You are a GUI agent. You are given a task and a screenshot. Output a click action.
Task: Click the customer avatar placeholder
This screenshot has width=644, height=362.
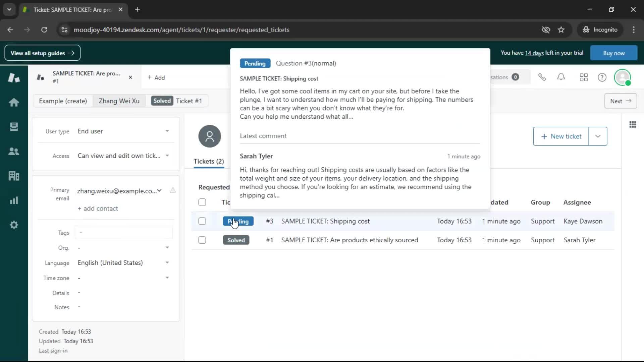[210, 136]
